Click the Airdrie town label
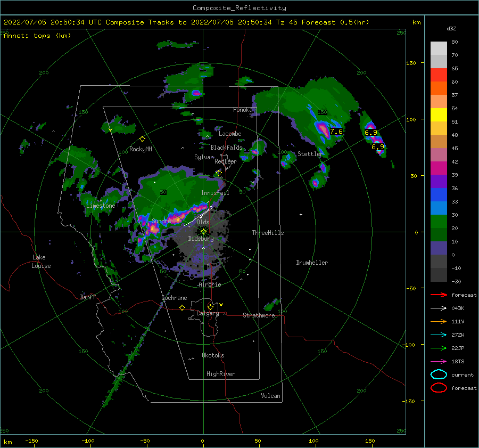The width and height of the screenshot is (479, 448). click(x=210, y=284)
